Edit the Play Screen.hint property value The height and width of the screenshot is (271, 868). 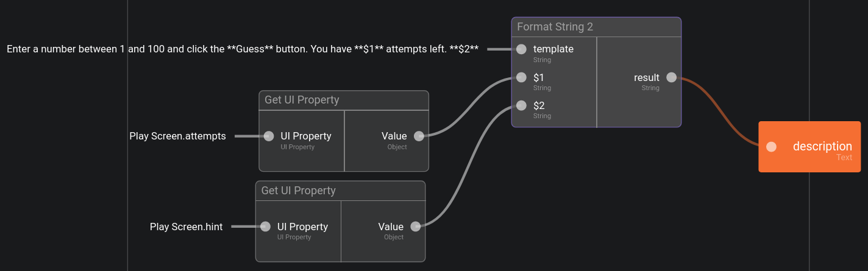[186, 227]
